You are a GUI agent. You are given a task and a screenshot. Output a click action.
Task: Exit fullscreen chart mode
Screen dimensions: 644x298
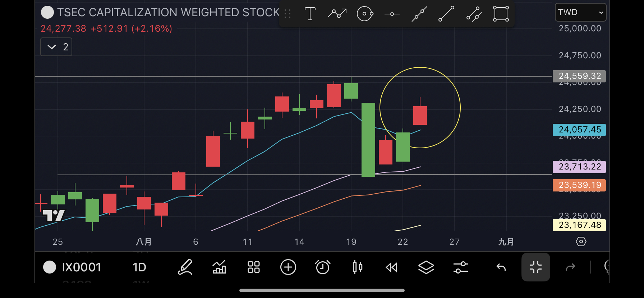535,267
